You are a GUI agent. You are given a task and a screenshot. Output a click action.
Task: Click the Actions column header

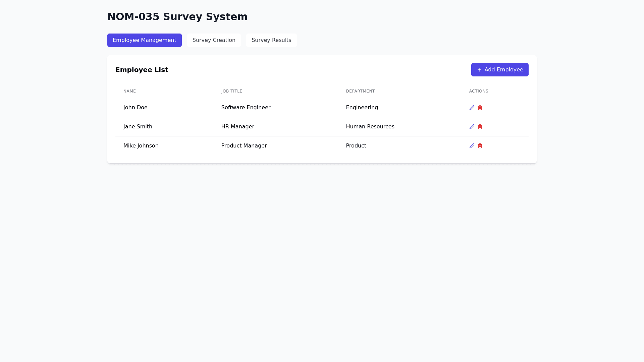pos(479,91)
